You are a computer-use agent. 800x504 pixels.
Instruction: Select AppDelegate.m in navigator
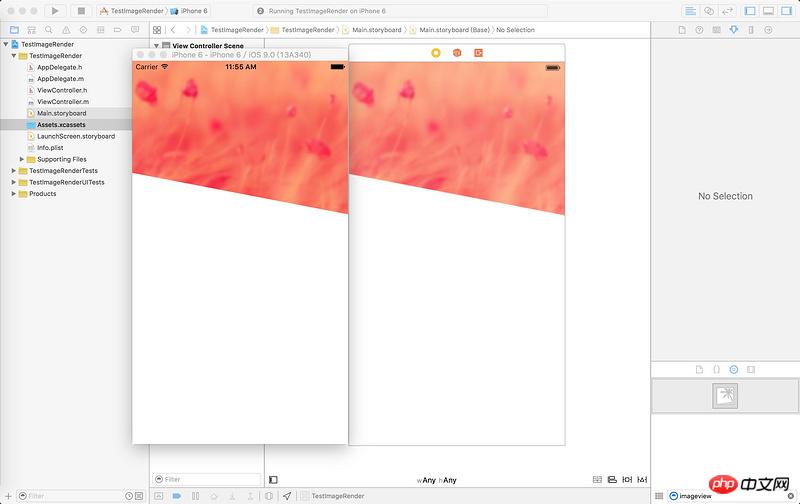tap(60, 79)
